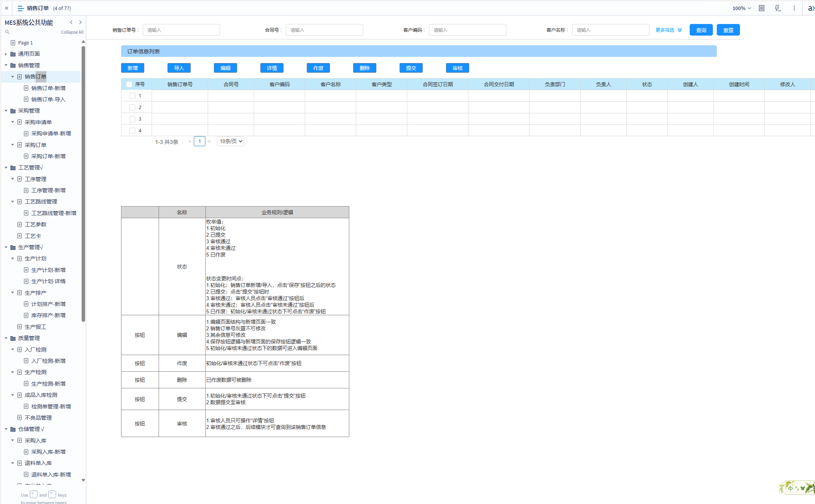The width and height of the screenshot is (815, 504).
Task: Click the 重置 reset button
Action: tap(728, 30)
